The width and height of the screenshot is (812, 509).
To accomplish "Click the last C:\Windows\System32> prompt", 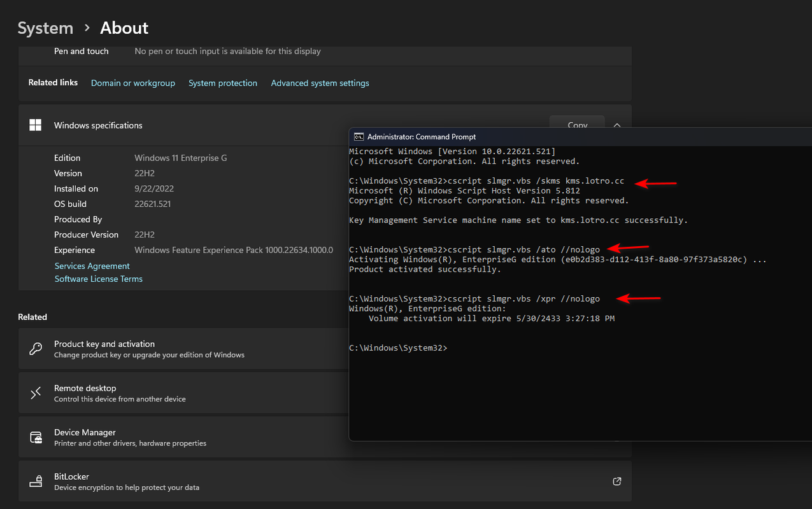I will click(x=398, y=348).
